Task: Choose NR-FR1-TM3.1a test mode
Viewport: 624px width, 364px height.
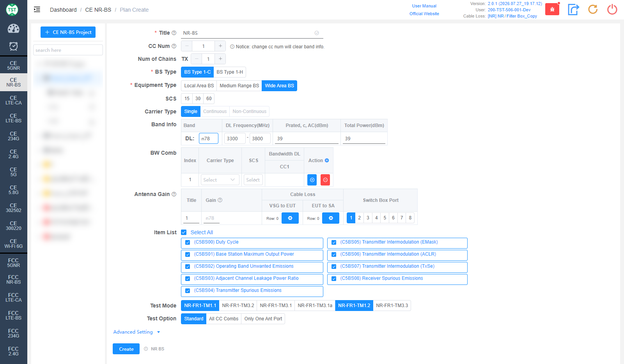Action: pos(315,306)
